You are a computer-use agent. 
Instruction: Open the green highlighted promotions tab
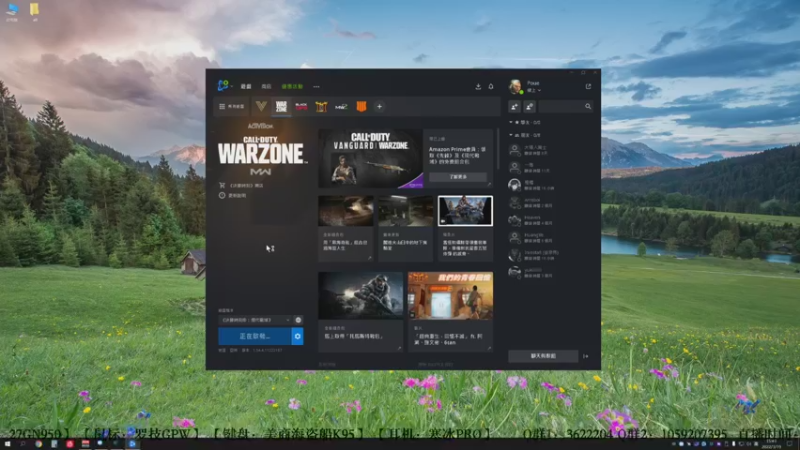pos(292,86)
